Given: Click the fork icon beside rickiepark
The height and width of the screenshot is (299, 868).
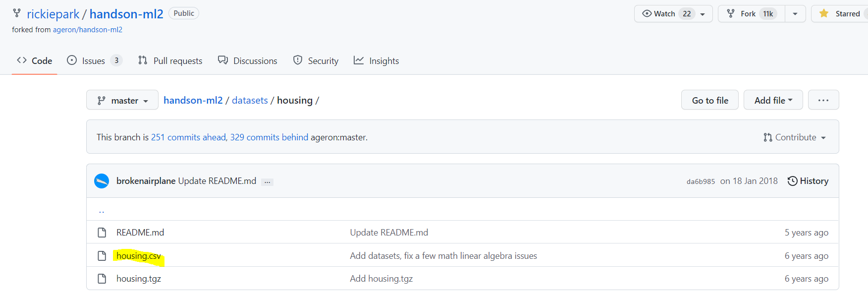Looking at the screenshot, I should coord(17,13).
